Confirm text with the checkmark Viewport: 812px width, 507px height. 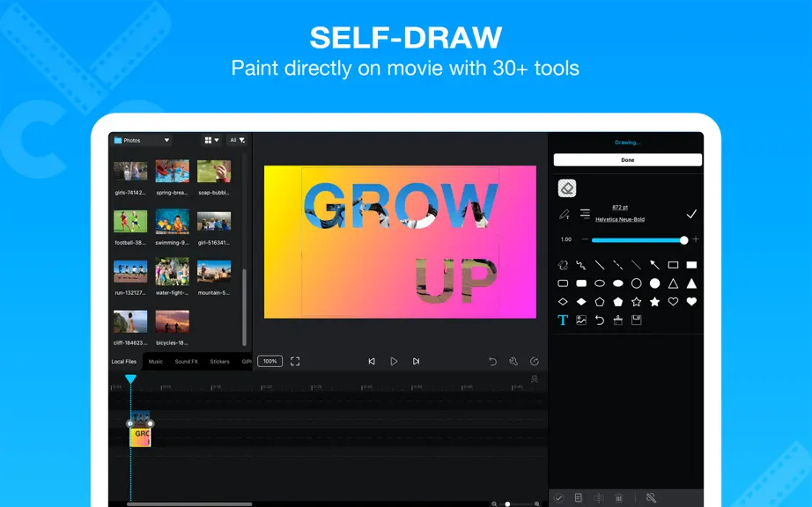click(x=691, y=214)
